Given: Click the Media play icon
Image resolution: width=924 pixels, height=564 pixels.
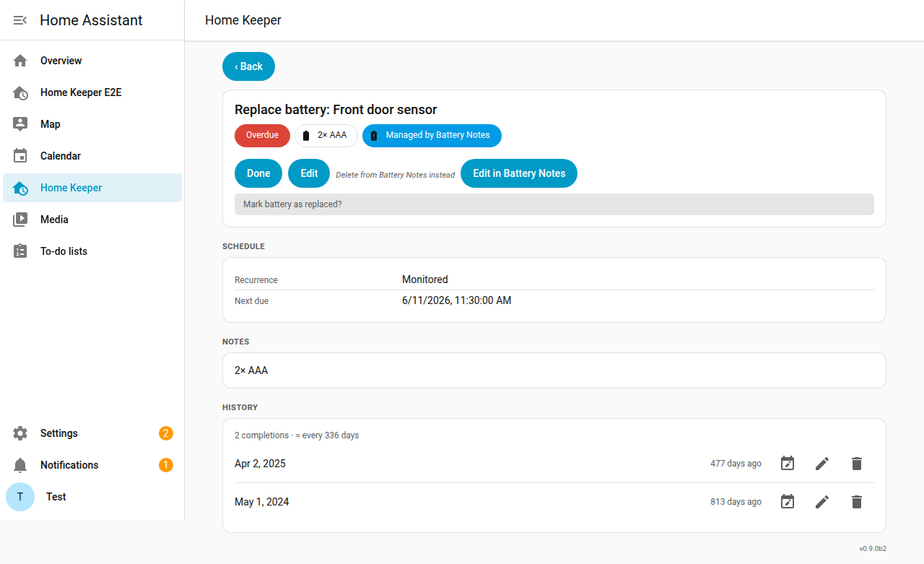Looking at the screenshot, I should click(x=20, y=220).
